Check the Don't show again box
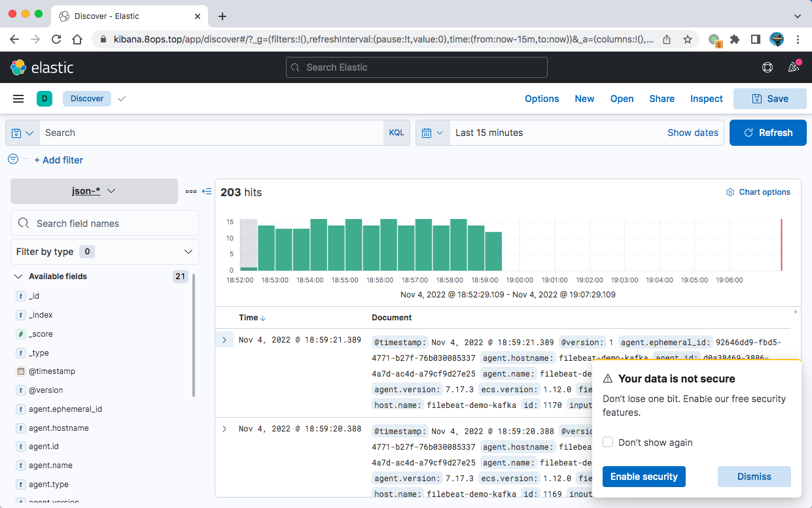This screenshot has height=508, width=812. (x=608, y=442)
